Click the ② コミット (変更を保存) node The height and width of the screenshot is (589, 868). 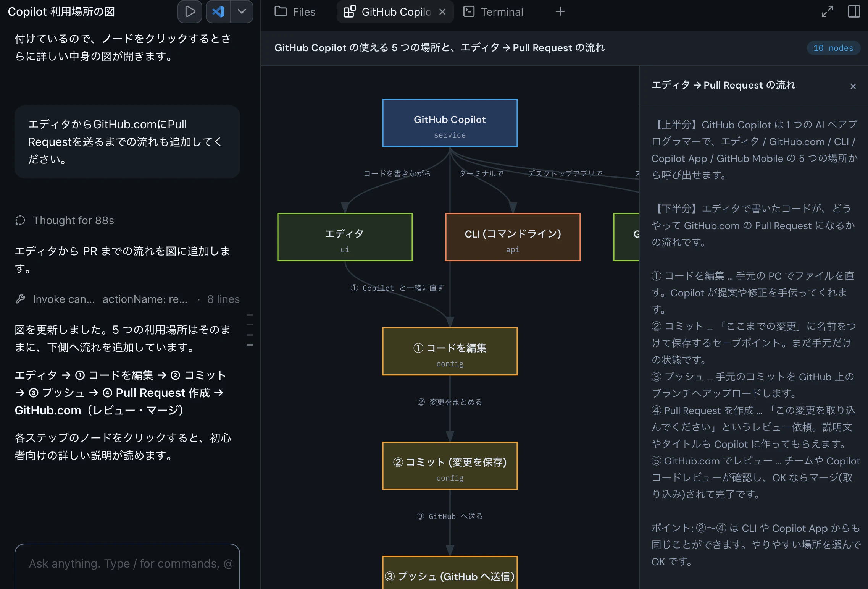click(x=450, y=466)
